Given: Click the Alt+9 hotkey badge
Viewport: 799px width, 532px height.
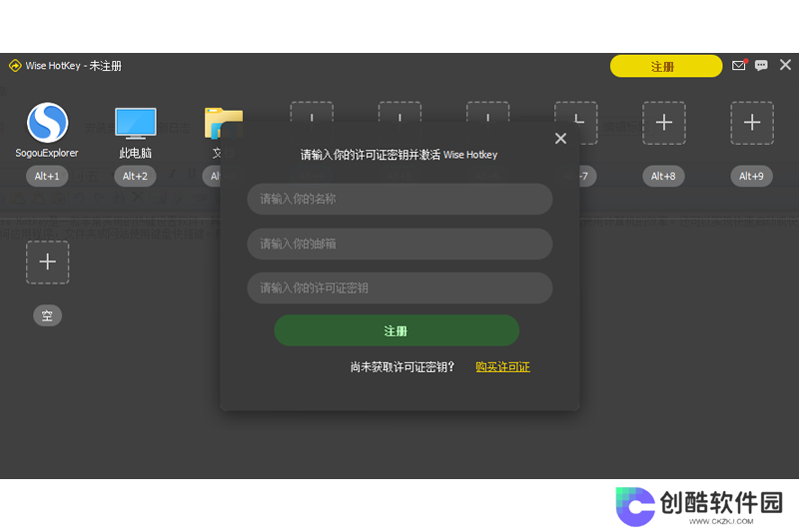Looking at the screenshot, I should coord(752,176).
